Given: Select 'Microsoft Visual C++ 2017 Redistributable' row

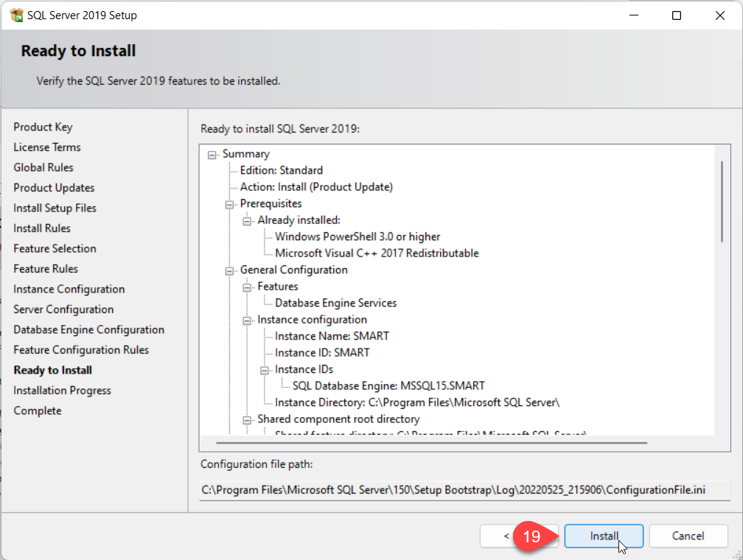Looking at the screenshot, I should point(377,253).
